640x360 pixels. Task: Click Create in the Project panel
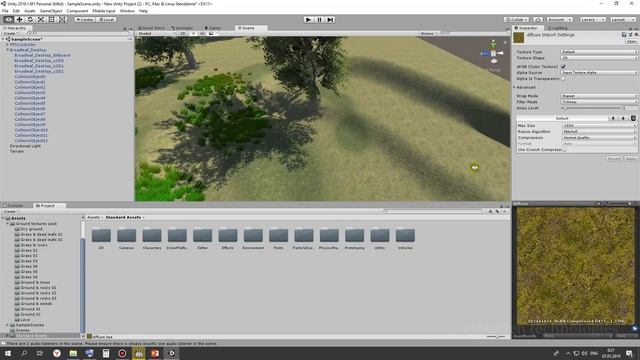[x=10, y=211]
